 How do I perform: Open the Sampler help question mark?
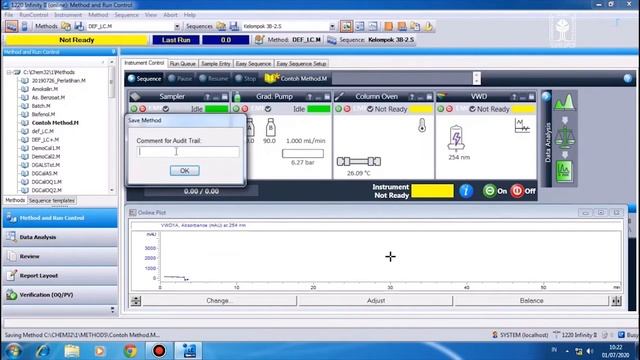[x=207, y=97]
